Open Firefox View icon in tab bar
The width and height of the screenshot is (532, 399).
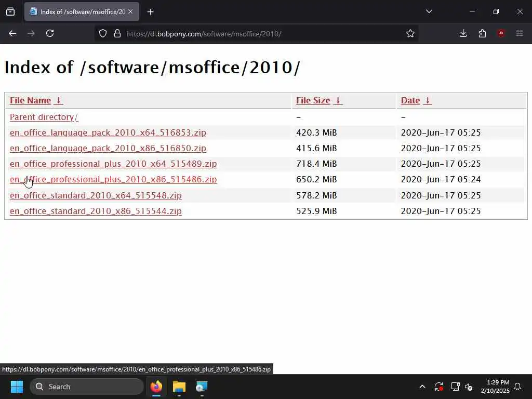(x=10, y=11)
